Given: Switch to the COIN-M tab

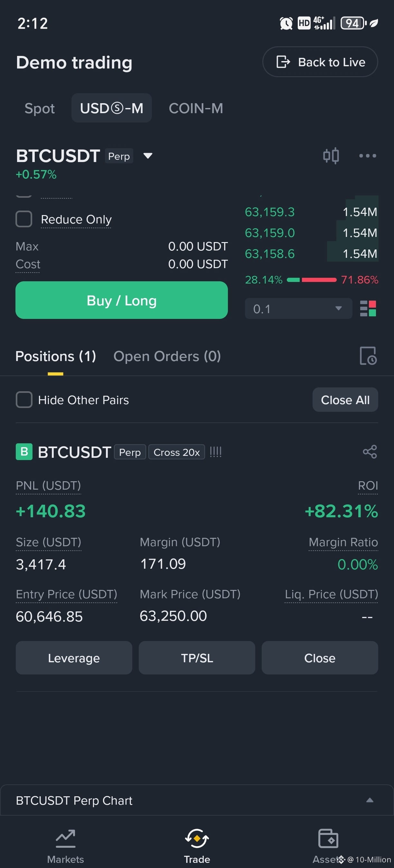Looking at the screenshot, I should pyautogui.click(x=196, y=108).
